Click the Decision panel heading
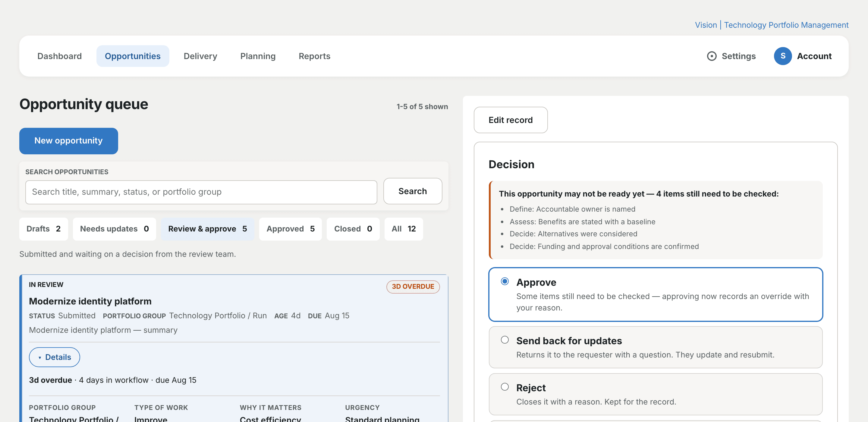Image resolution: width=868 pixels, height=422 pixels. pyautogui.click(x=511, y=165)
